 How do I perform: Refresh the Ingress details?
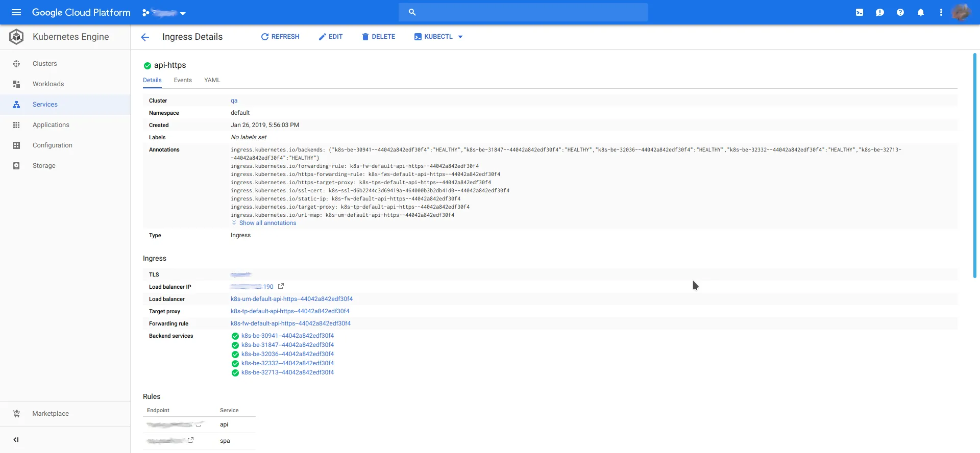280,37
